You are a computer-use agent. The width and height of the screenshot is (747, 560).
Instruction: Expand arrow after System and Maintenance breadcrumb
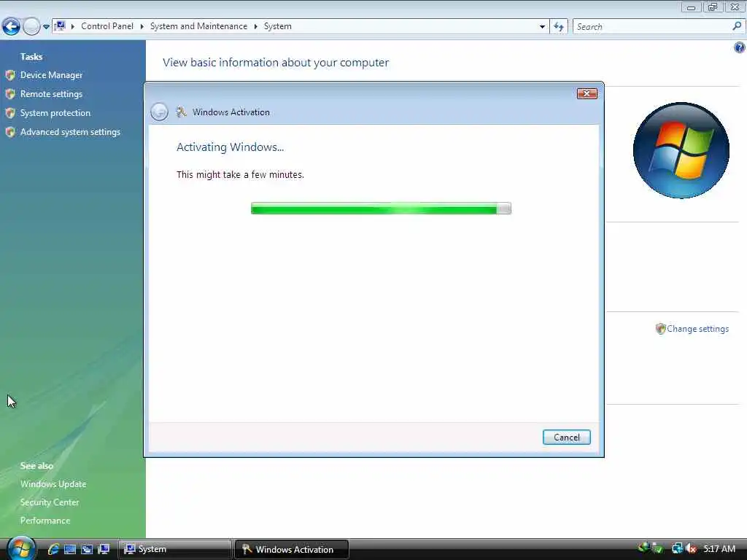click(x=256, y=27)
